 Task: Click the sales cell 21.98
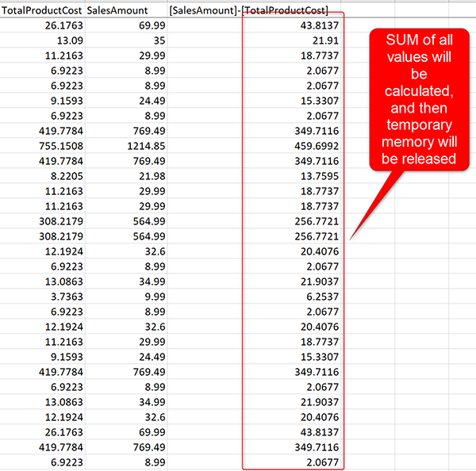(x=126, y=176)
